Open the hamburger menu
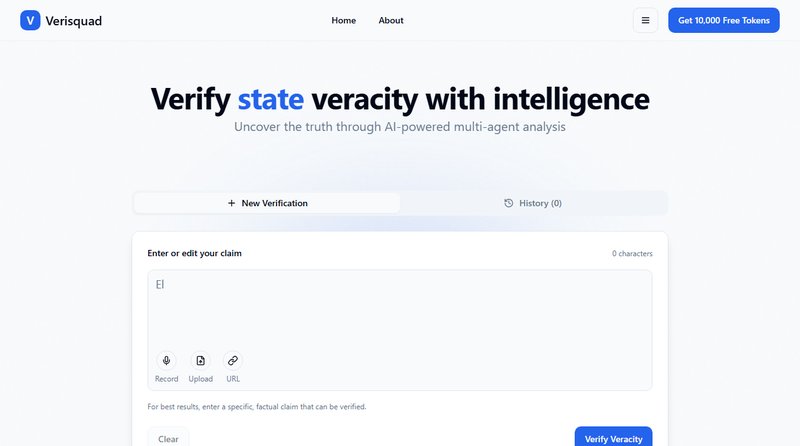Image resolution: width=800 pixels, height=446 pixels. 645,20
